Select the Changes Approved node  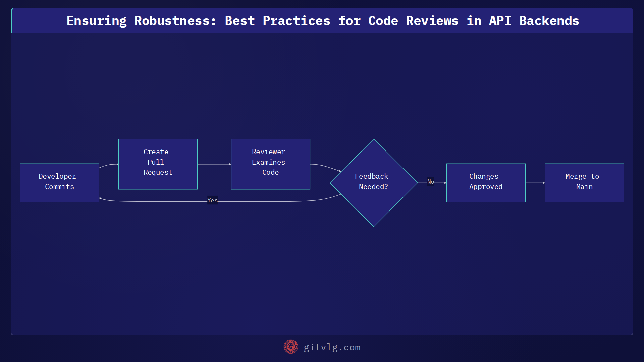[x=486, y=183]
